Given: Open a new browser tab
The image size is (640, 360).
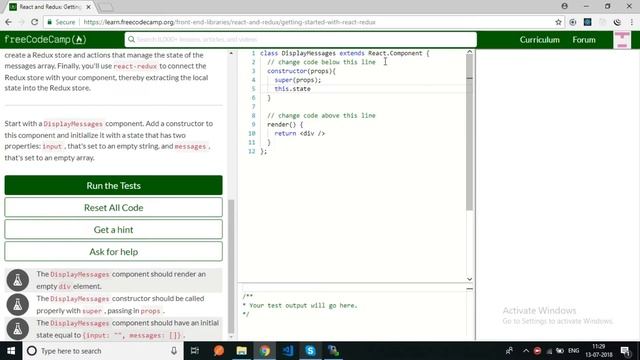Looking at the screenshot, I should (x=106, y=7).
